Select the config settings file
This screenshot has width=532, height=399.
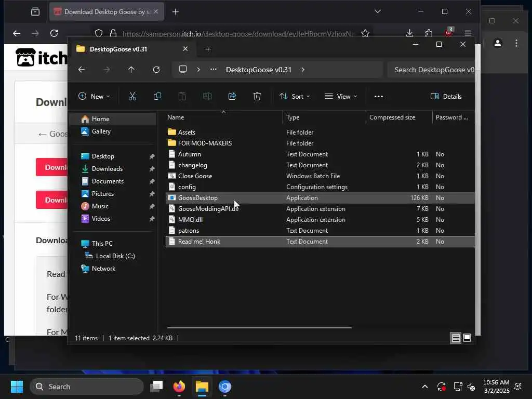320,187
